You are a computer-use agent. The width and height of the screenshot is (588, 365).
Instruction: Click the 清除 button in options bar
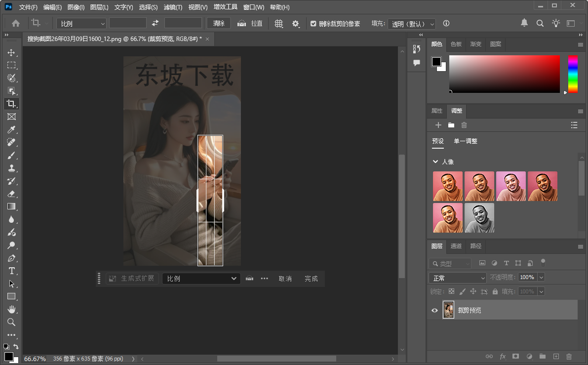point(218,23)
